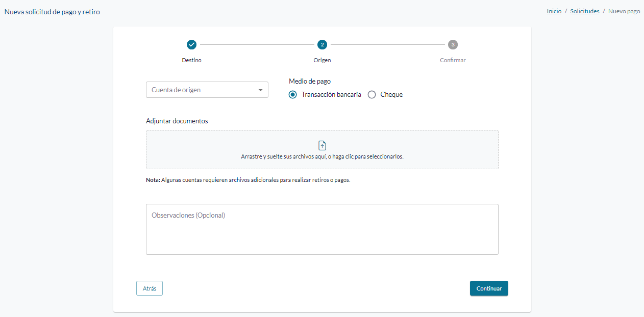Click the Continuar button
644x317 pixels.
click(x=489, y=288)
